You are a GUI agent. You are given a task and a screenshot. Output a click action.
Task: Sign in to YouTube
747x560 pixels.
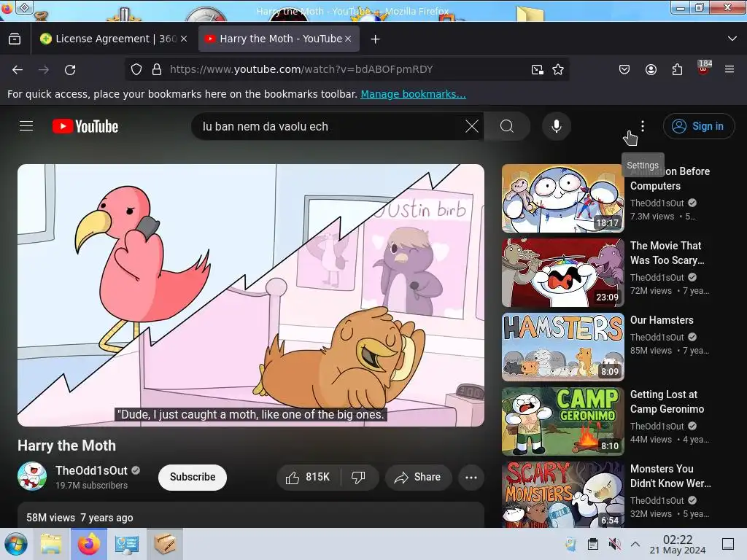698,126
